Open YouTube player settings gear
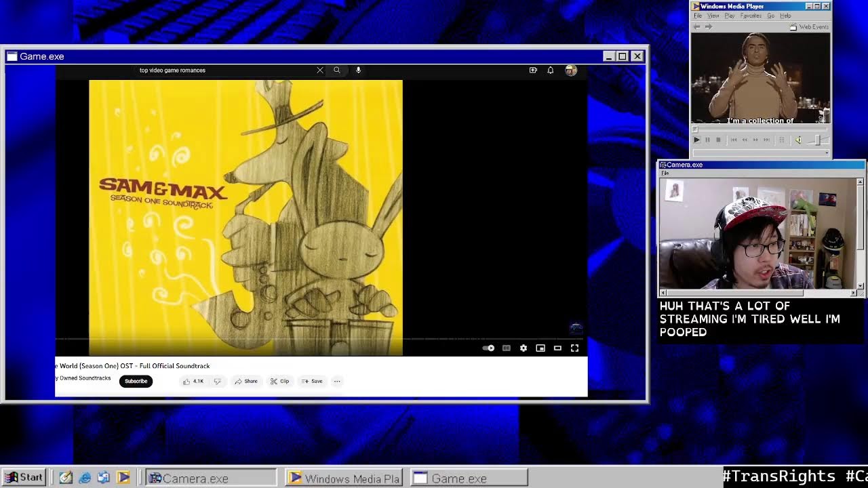868x488 pixels. click(x=523, y=348)
